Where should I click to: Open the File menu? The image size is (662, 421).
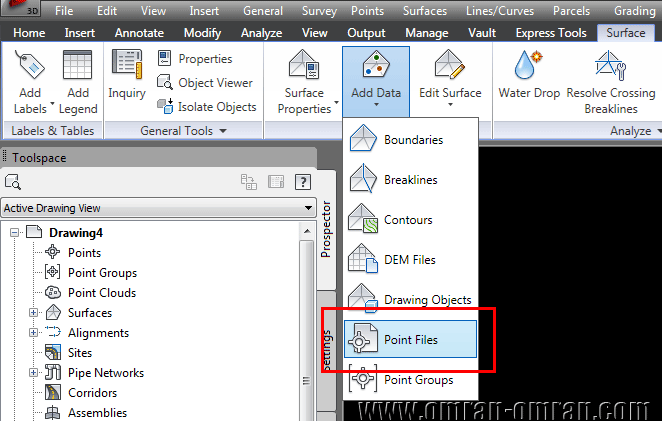click(x=64, y=11)
